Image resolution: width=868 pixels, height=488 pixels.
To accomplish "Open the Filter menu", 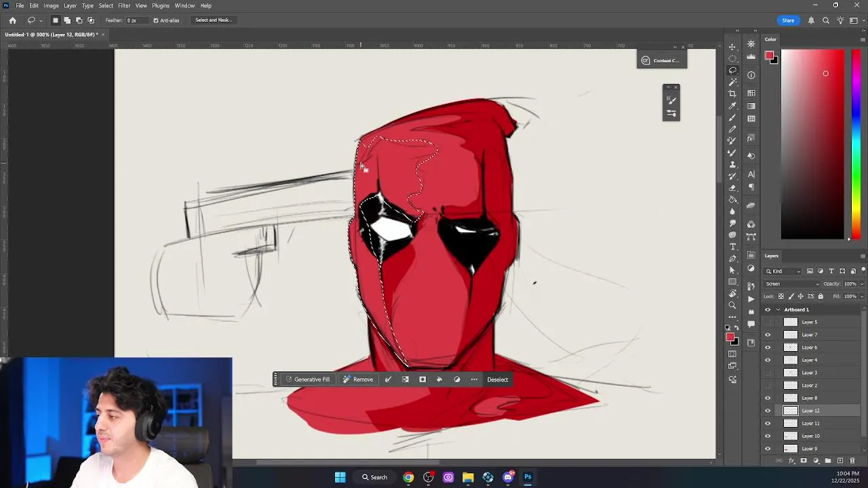I will 124,5.
